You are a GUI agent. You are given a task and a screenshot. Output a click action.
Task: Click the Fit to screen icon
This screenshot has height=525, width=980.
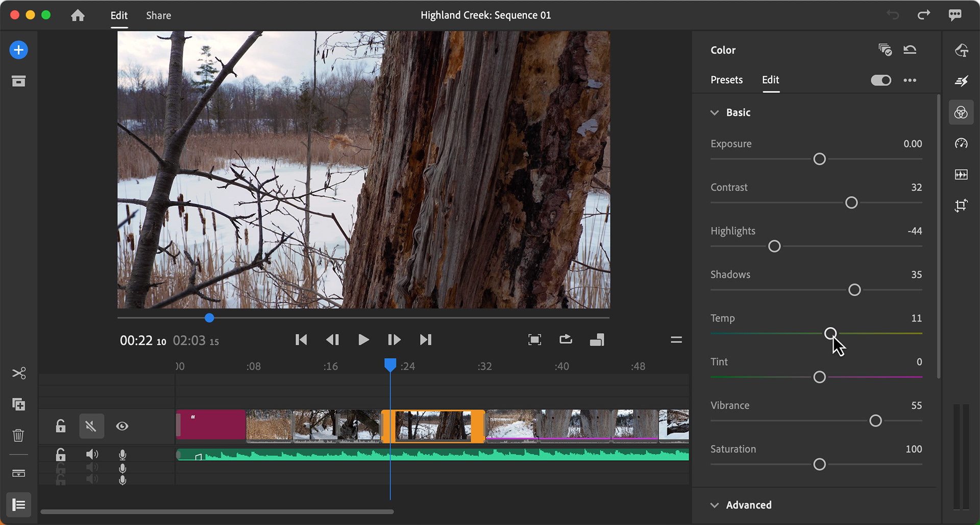point(534,340)
